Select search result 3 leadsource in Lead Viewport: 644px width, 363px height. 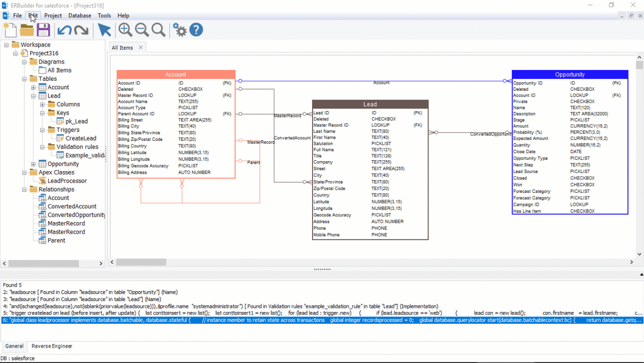tap(82, 299)
